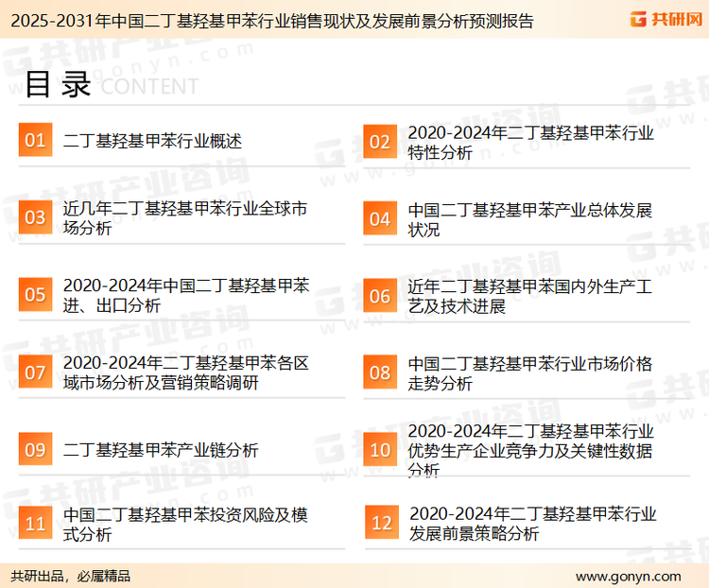Image resolution: width=709 pixels, height=588 pixels.
Task: Click the gray CONTENT heading text
Action: coord(149,86)
